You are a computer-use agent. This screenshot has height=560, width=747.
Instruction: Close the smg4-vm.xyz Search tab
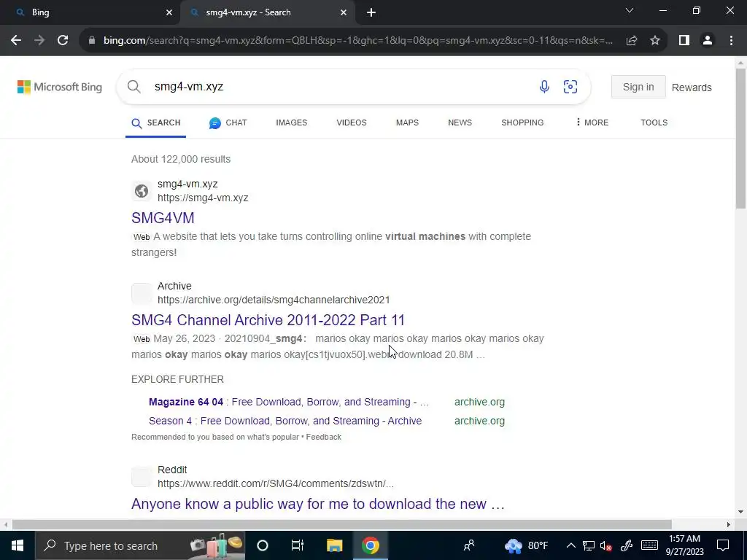tap(344, 12)
